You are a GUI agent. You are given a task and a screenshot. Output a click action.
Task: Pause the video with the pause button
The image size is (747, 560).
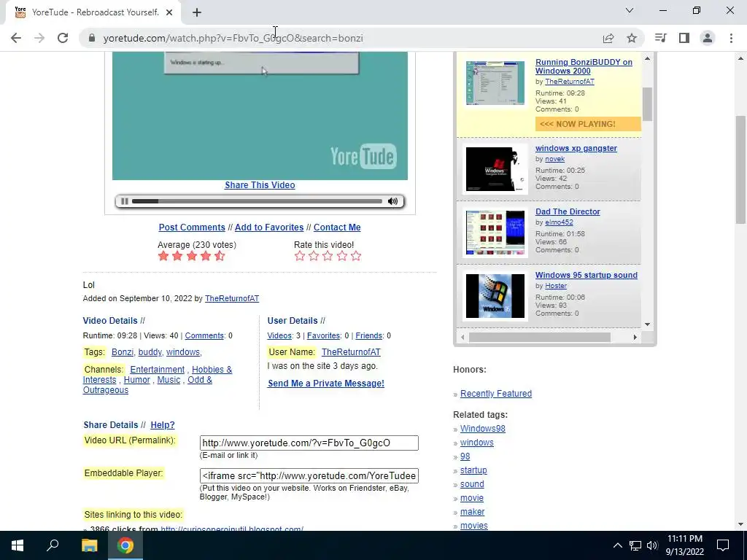point(124,201)
